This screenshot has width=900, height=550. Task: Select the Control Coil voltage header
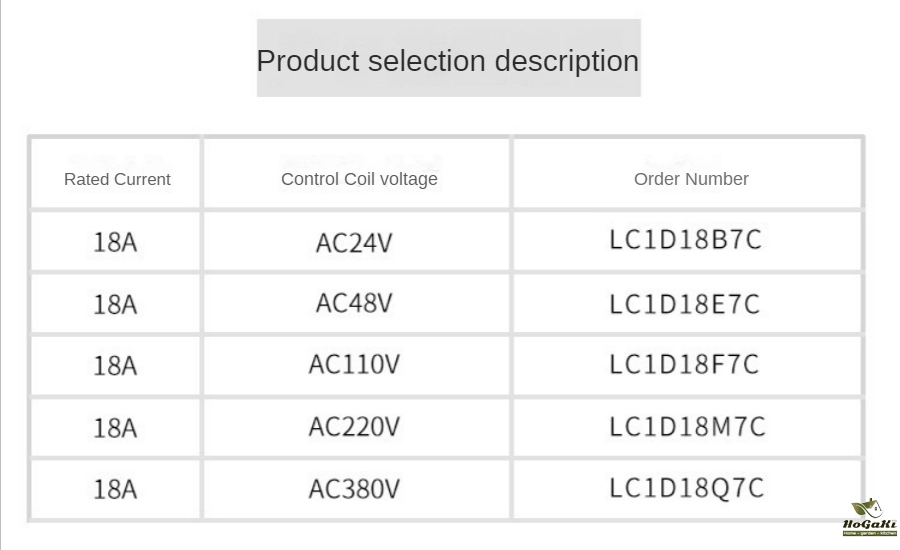point(359,179)
